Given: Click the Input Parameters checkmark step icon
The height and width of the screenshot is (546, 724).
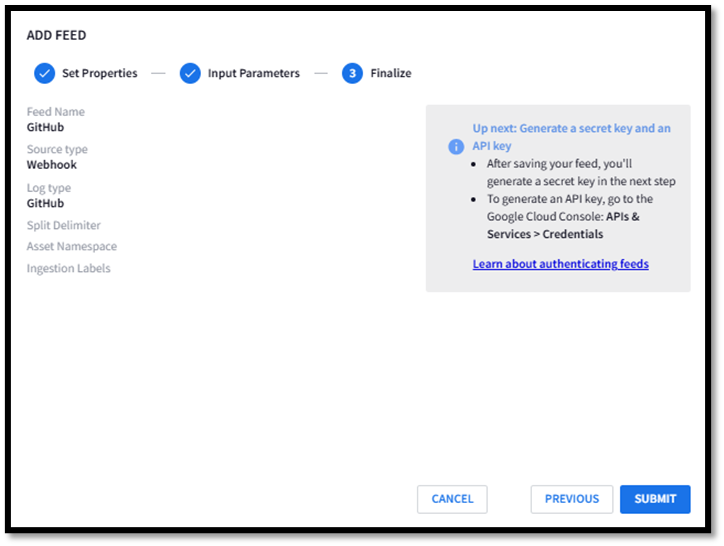Looking at the screenshot, I should click(190, 73).
